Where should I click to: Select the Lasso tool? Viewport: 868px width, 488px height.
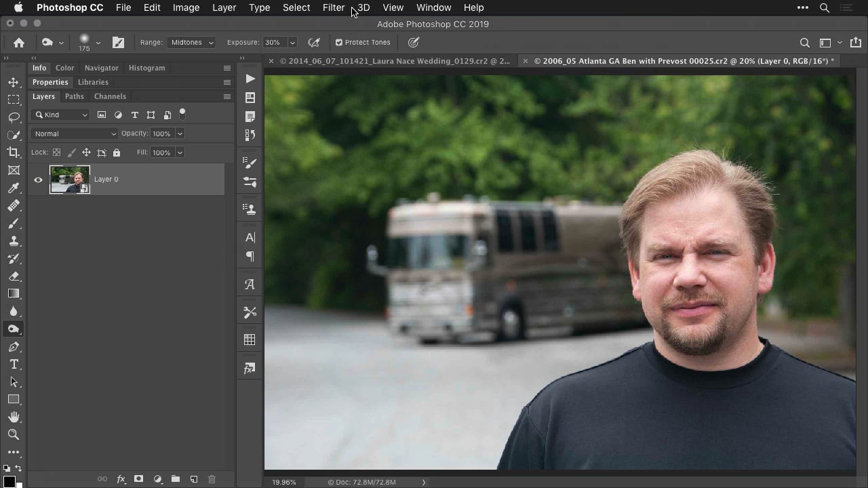click(x=14, y=117)
